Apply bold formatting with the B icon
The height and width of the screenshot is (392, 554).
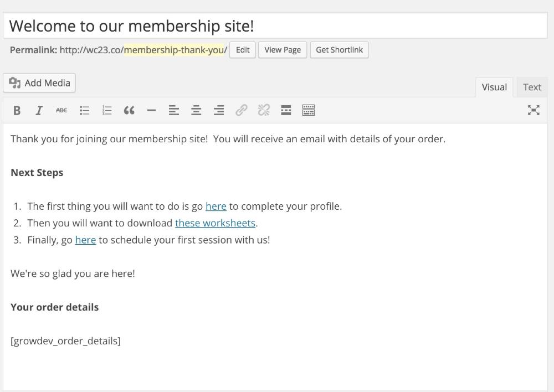(x=17, y=111)
